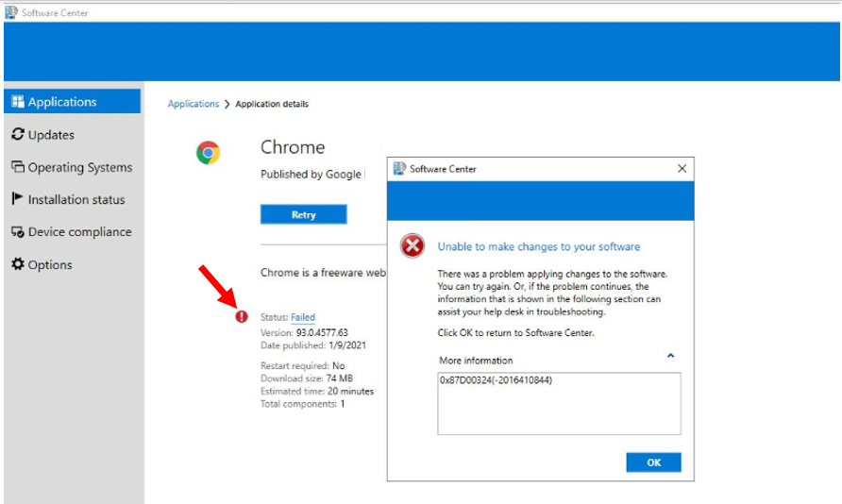This screenshot has height=504, width=842.
Task: Click the 'Total components: 1' text
Action: pos(302,404)
